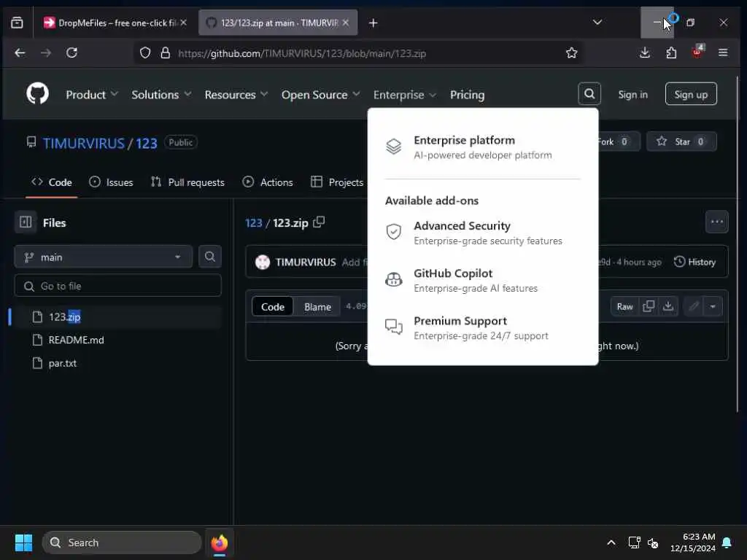Bookmark this page with the star icon
This screenshot has height=560, width=747.
(572, 52)
